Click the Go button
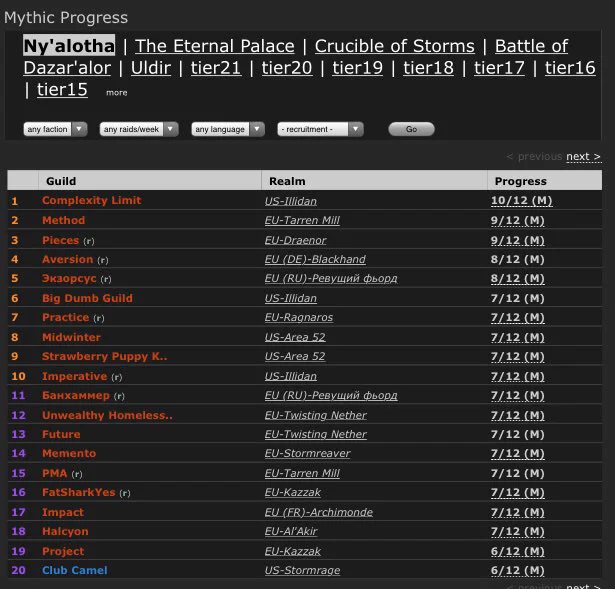 click(x=411, y=129)
